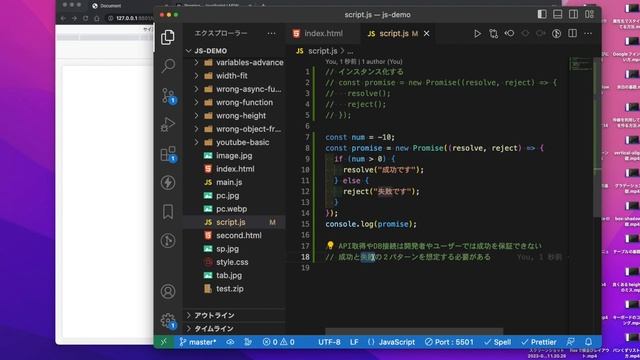640x360 pixels.
Task: Close the script.js tab
Action: pos(427,33)
